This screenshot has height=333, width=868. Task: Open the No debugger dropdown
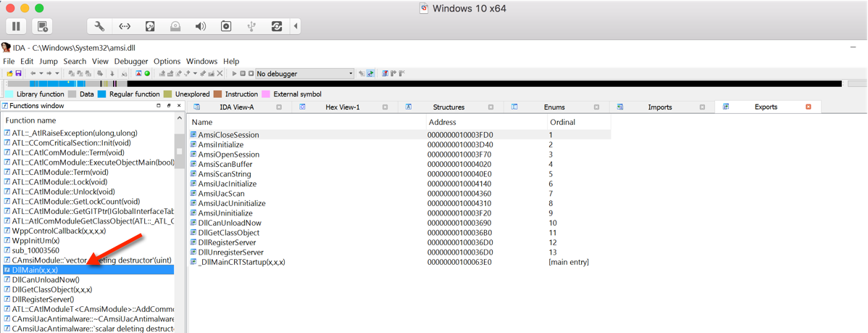[305, 73]
